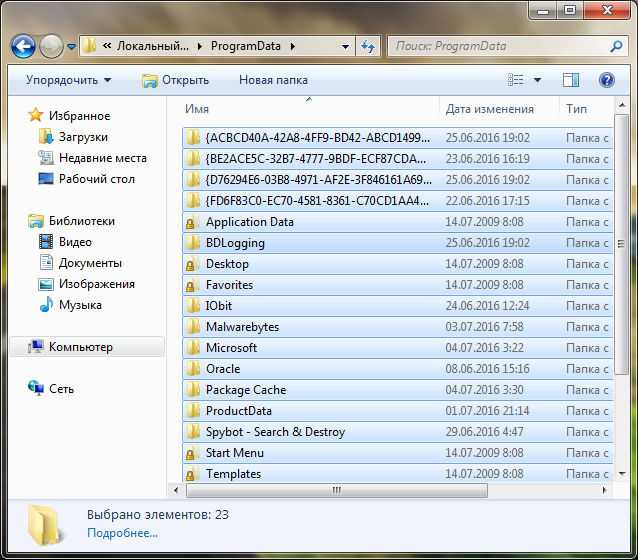Screen dimensions: 638x560
Task: Toggle the preview pane icon
Action: click(571, 80)
